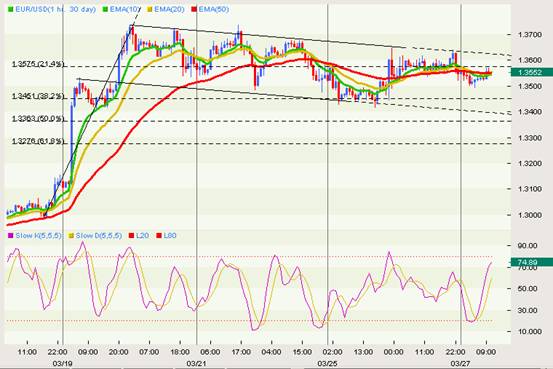
Task: Select the Slow D(5,5,5) indicator label
Action: pos(99,235)
